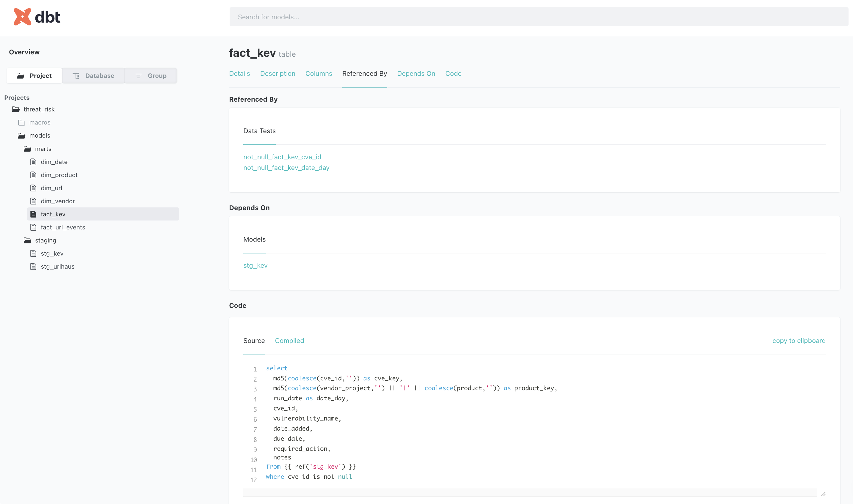Click the Group filter icon

(138, 76)
